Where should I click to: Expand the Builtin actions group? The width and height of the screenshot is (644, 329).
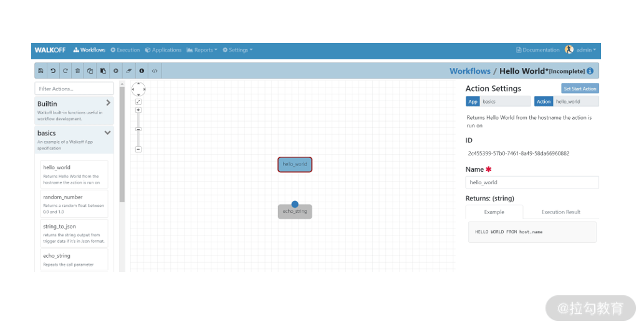(x=108, y=103)
